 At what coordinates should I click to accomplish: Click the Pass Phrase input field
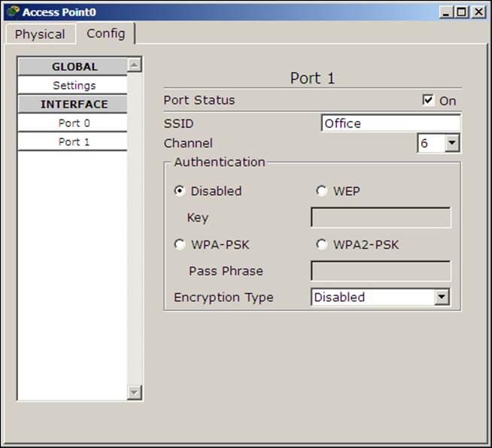pyautogui.click(x=381, y=271)
